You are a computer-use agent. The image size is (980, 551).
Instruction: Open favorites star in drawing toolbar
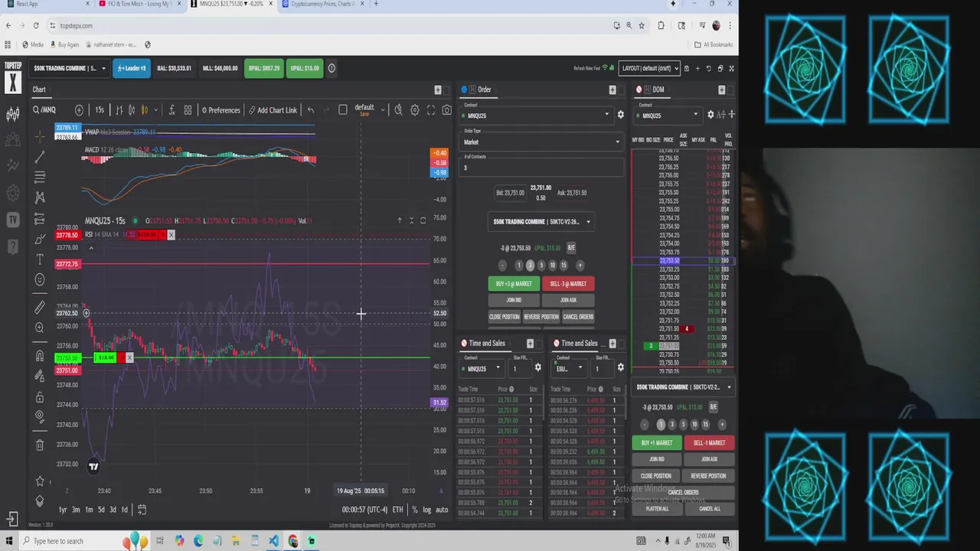coord(40,481)
